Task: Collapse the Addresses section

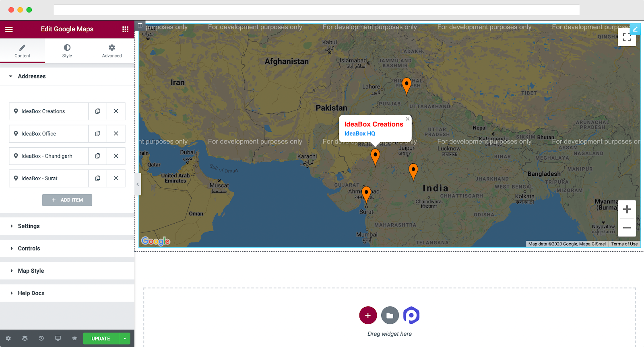Action: (67, 76)
